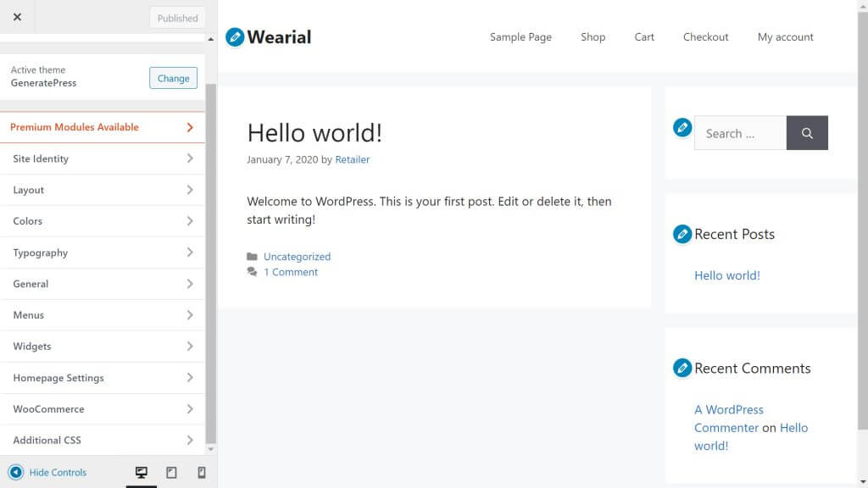Switch to tablet preview mode
The height and width of the screenshot is (488, 868).
click(171, 473)
